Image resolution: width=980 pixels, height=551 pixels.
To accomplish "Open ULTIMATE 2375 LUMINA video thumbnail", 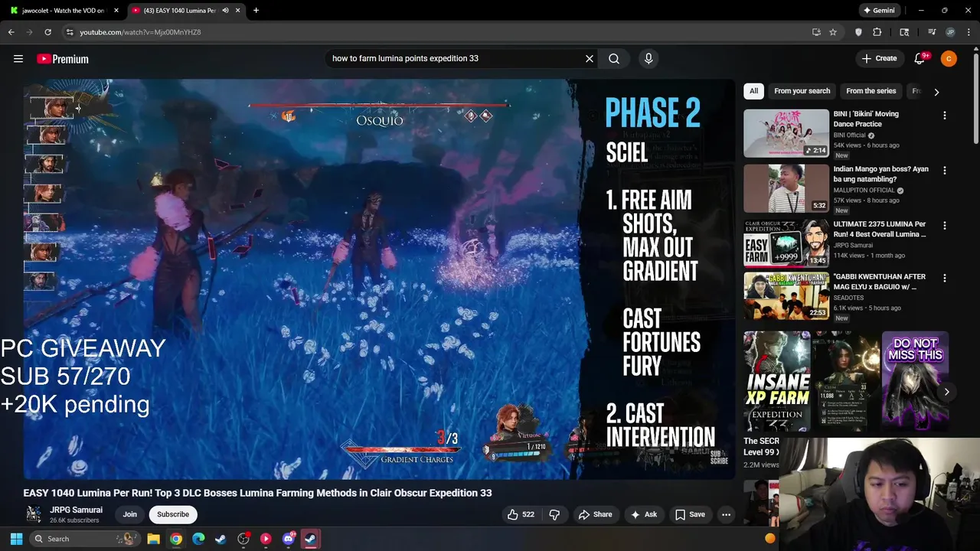I will click(x=786, y=243).
